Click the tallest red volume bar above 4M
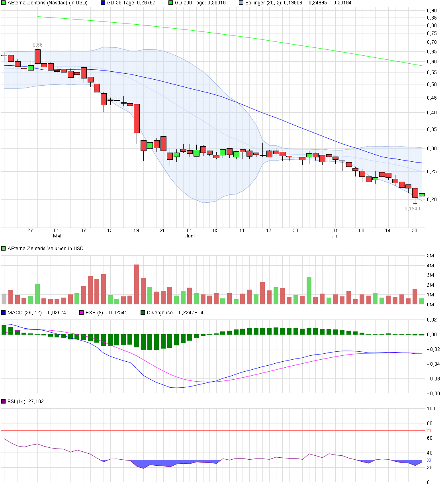Screen dimensions: 448x488 coord(137,284)
